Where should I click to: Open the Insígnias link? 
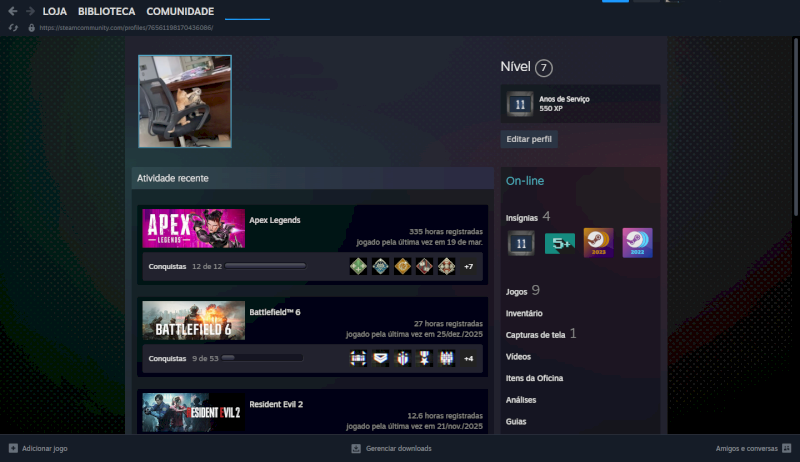[521, 218]
